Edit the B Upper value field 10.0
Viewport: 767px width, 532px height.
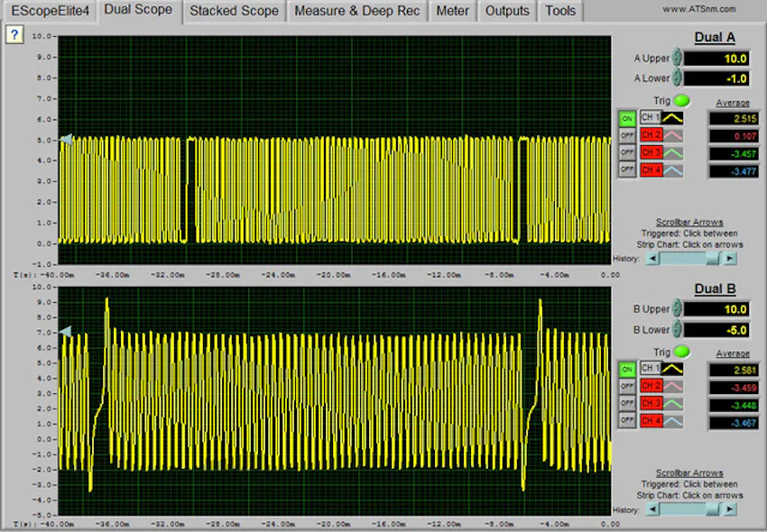716,309
